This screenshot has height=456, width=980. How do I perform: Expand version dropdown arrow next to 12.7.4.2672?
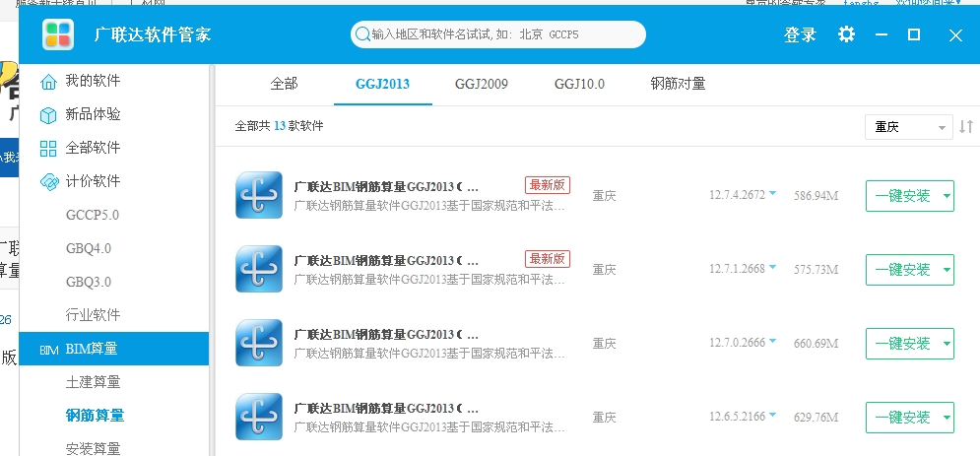pos(772,194)
